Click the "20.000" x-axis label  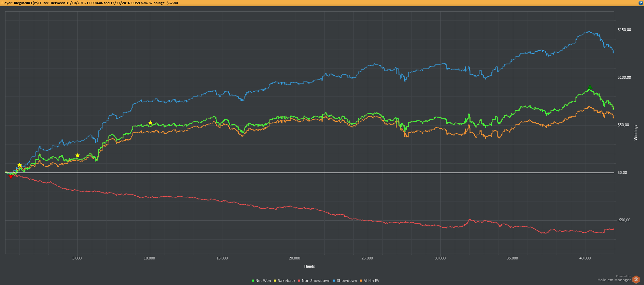295,258
